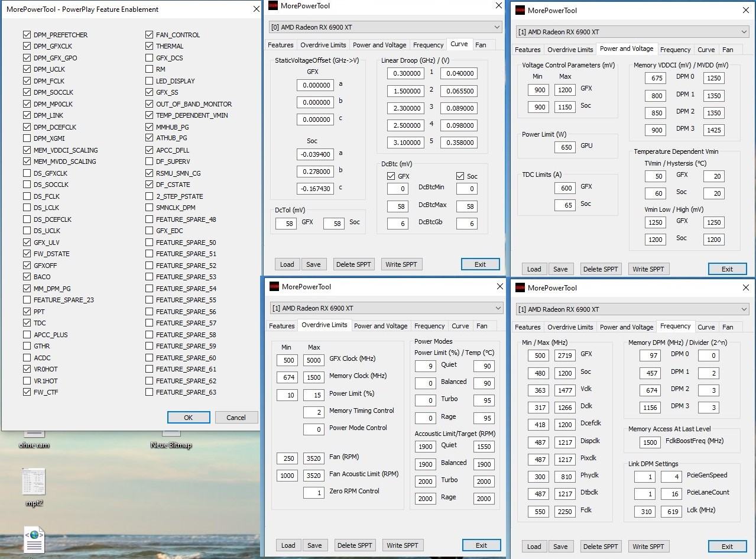
Task: Open Features tab in the Linear Droop window
Action: [x=281, y=45]
